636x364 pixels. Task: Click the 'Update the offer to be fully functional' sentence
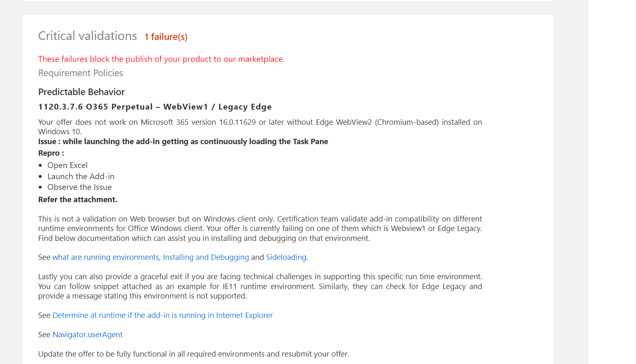tap(193, 354)
